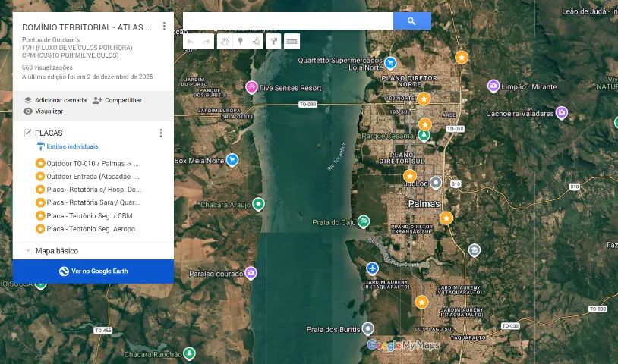Image resolution: width=618 pixels, height=364 pixels.
Task: Click JadLog gray pin marker
Action: click(x=436, y=183)
